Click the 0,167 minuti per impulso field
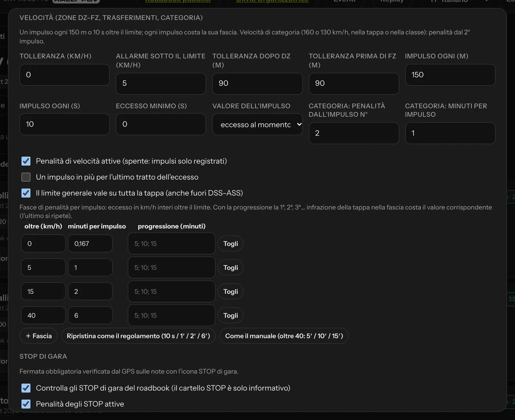 pyautogui.click(x=90, y=244)
